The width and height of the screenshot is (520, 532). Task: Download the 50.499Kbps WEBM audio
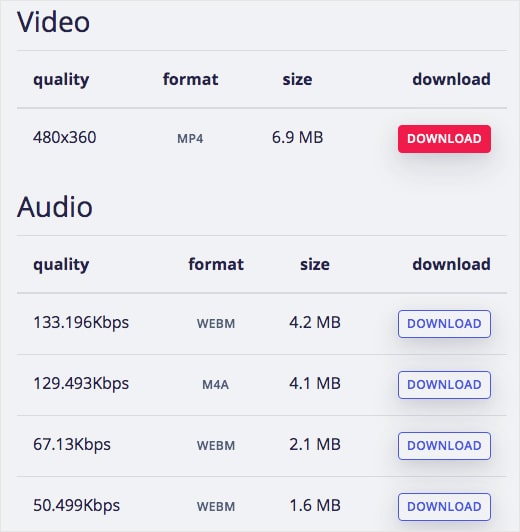coord(444,507)
